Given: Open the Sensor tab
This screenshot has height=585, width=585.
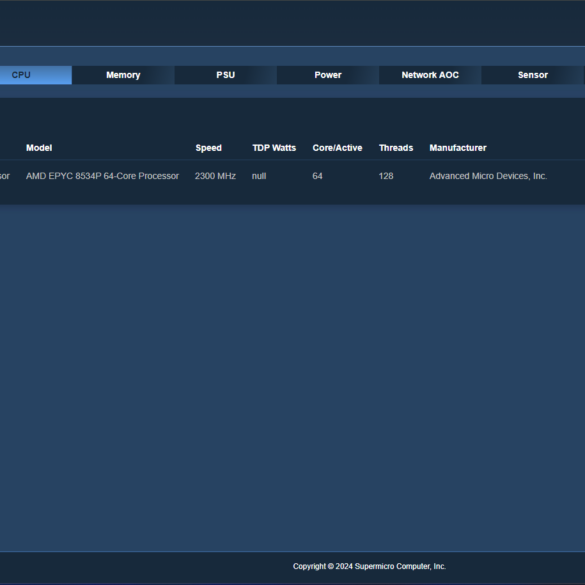Looking at the screenshot, I should (533, 75).
